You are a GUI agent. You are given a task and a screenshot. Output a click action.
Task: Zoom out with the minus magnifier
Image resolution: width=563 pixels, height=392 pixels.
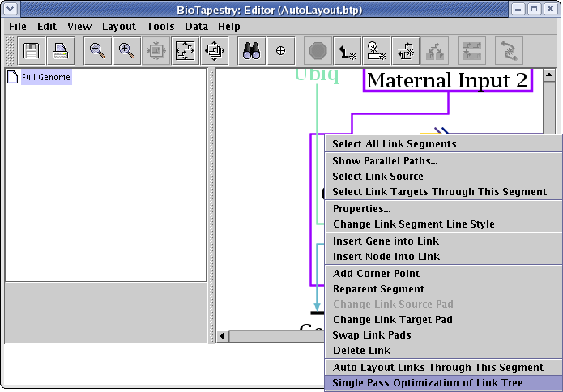pyautogui.click(x=98, y=51)
